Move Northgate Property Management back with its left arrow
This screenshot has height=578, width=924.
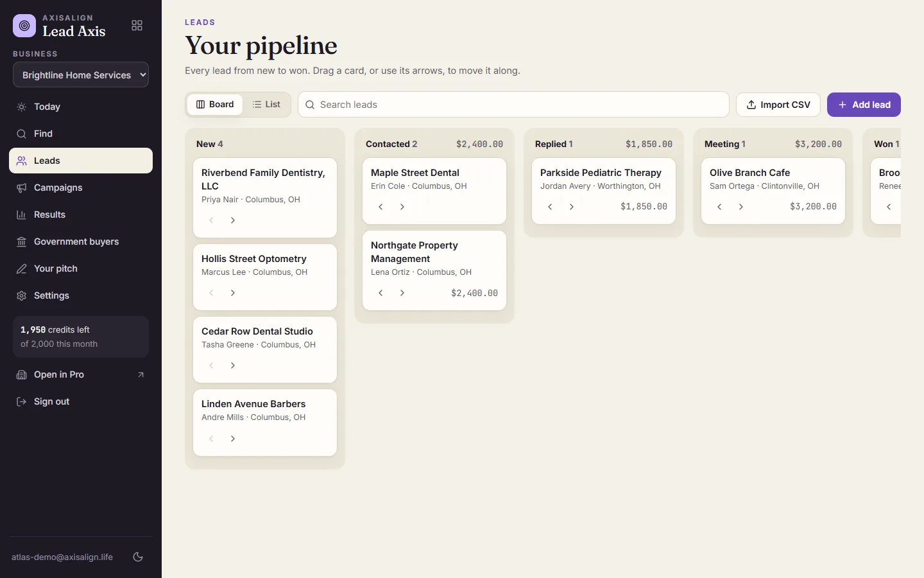click(x=381, y=293)
